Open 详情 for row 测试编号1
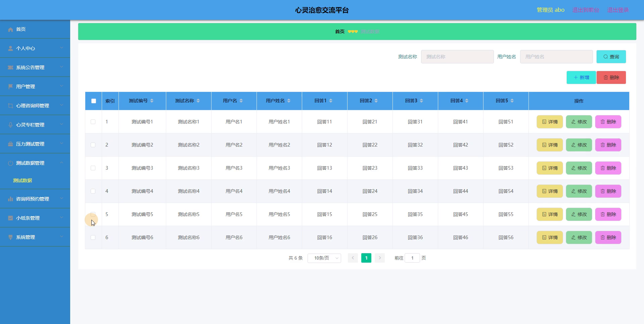 coord(550,122)
